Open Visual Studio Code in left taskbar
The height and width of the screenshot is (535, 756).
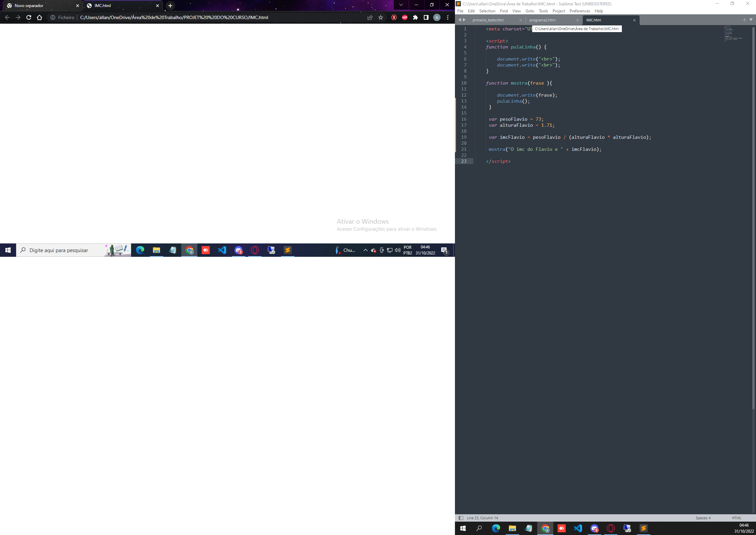[x=222, y=250]
